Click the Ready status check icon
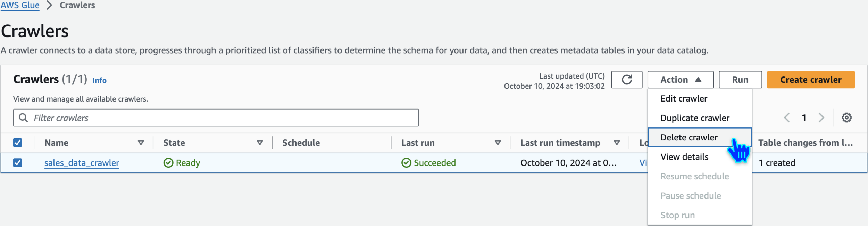Image resolution: width=868 pixels, height=226 pixels. point(168,163)
